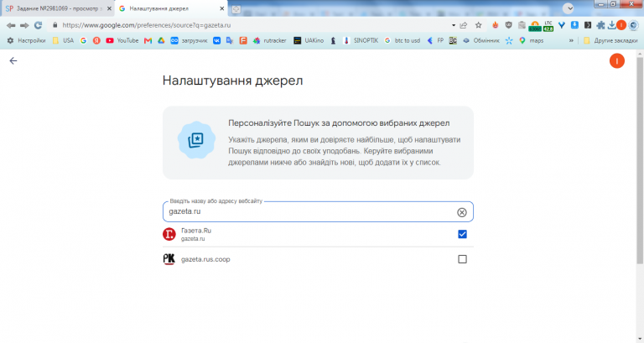
Task: Open the Google bookmark icon in bookmarks bar
Action: 83,40
